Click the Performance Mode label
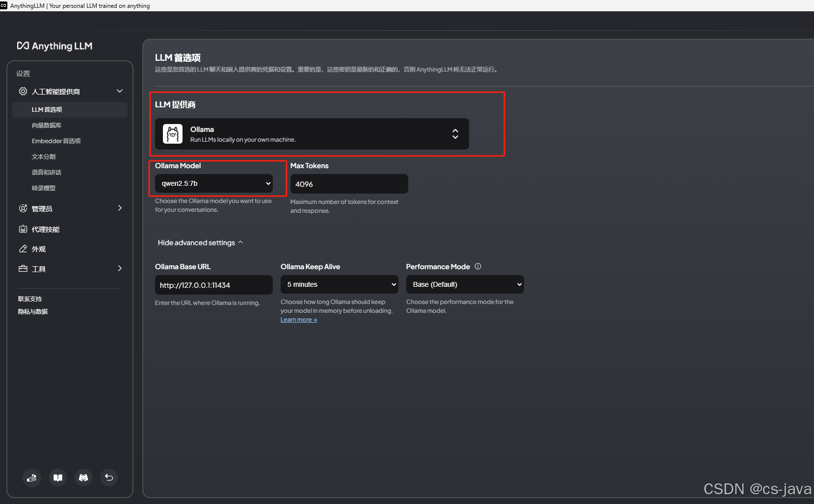Viewport: 814px width, 504px height. pyautogui.click(x=438, y=267)
